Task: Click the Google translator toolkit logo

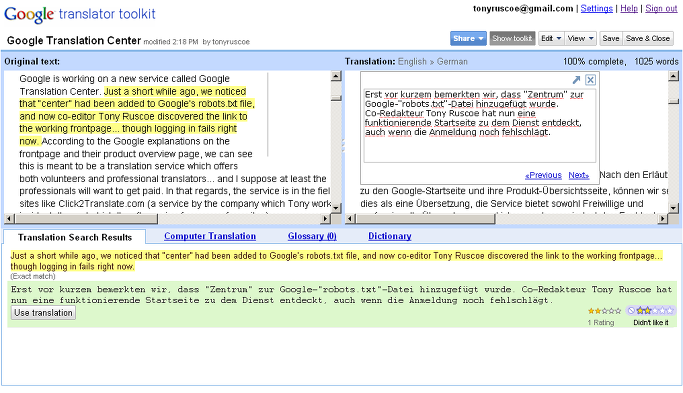Action: (x=80, y=14)
